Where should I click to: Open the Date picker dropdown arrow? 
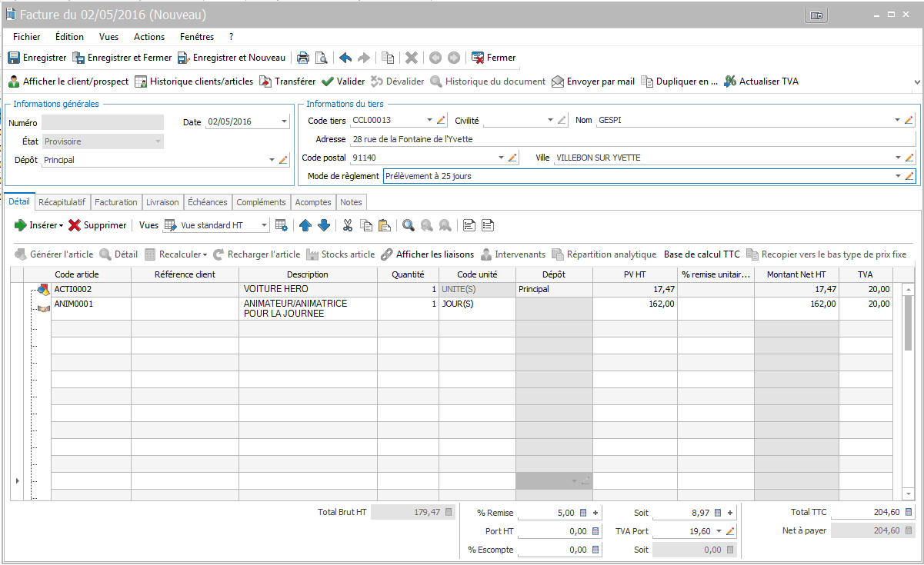click(284, 121)
